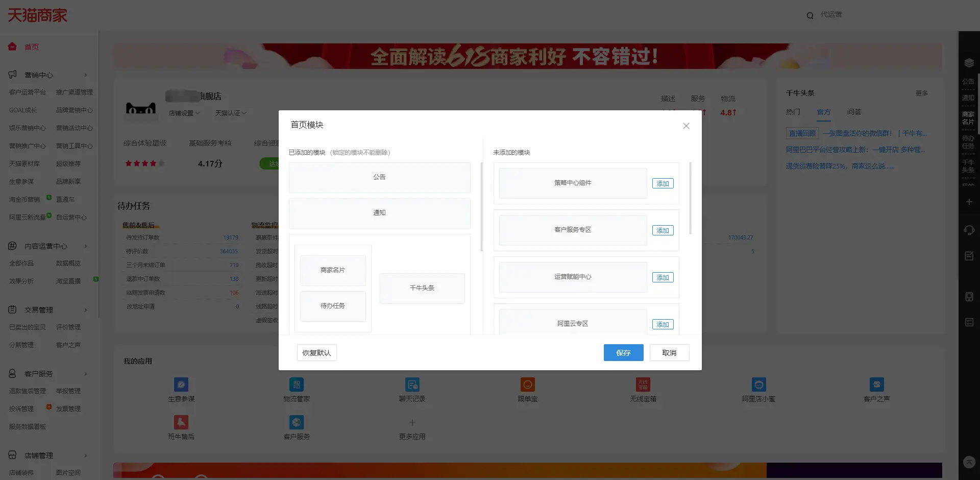The image size is (980, 480).
Task: Open the 物流管家 app icon
Action: coord(297,385)
